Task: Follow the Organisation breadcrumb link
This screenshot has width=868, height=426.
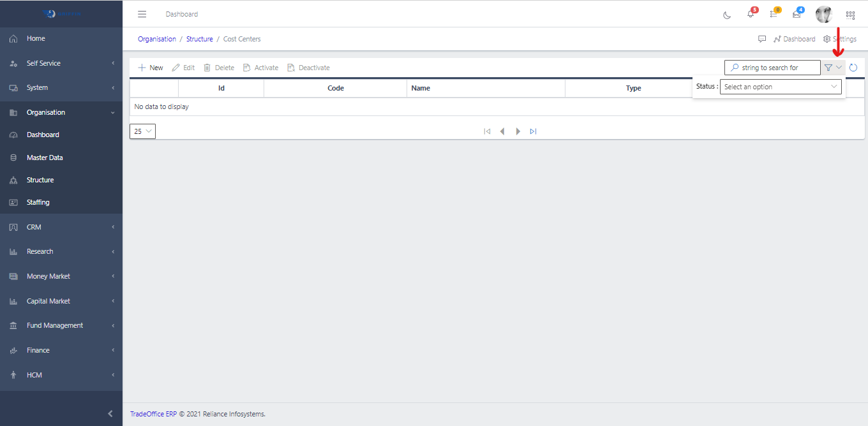Action: pos(157,39)
